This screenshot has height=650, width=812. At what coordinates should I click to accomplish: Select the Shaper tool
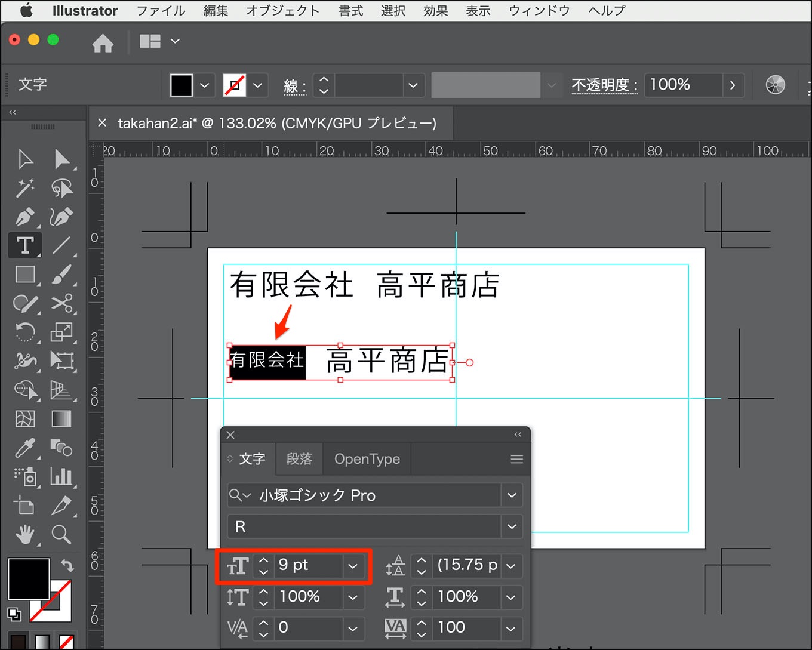pyautogui.click(x=25, y=303)
